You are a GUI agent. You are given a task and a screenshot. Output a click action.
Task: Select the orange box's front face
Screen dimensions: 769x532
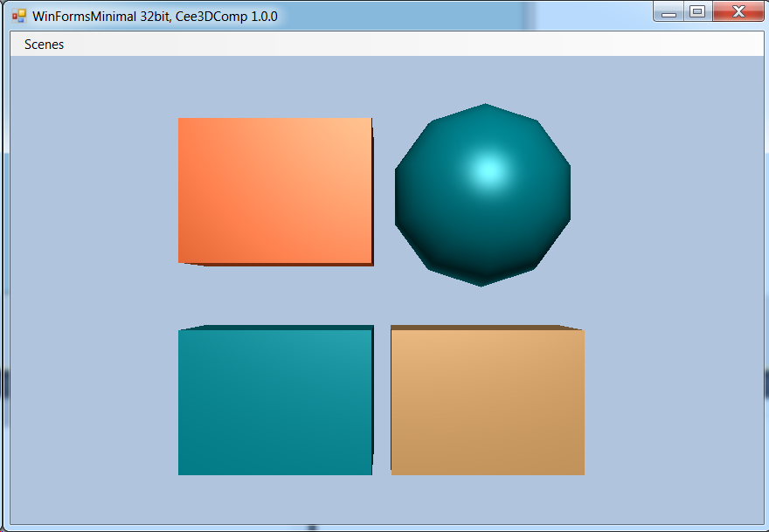(x=274, y=190)
